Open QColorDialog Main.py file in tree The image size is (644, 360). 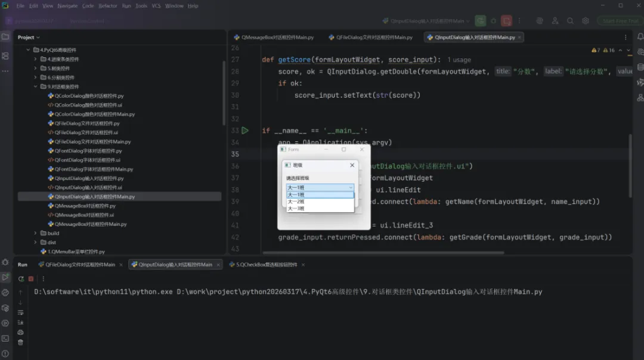(x=91, y=114)
